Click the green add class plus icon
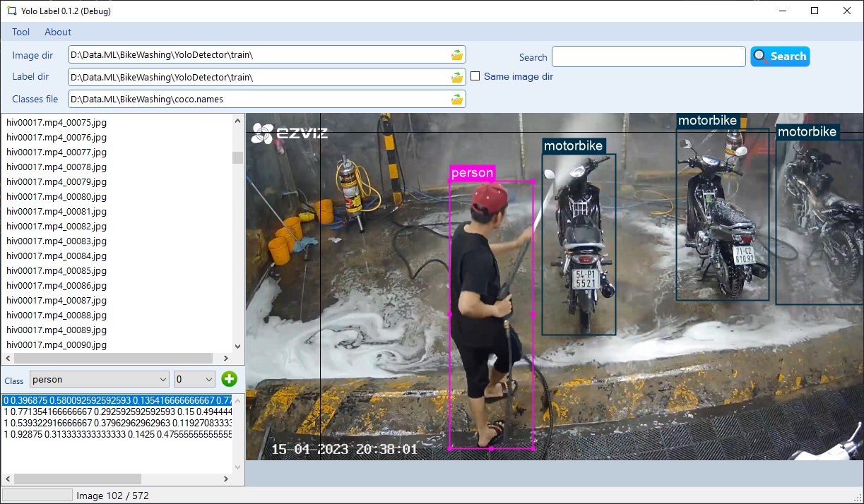 coord(229,380)
